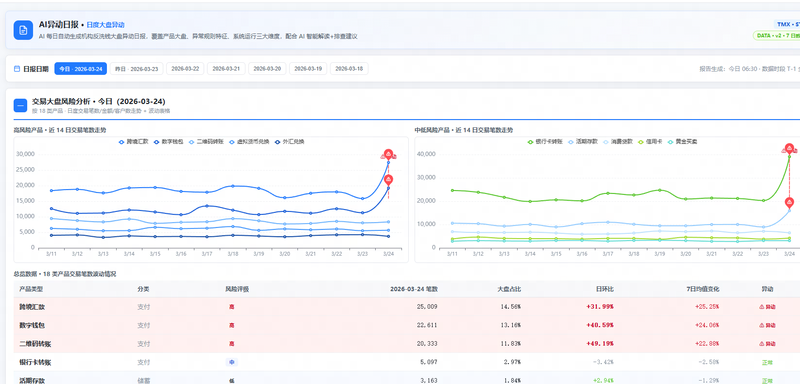Toggle the 银行卡转账 series in chart legend
The image size is (800, 384).
click(545, 141)
